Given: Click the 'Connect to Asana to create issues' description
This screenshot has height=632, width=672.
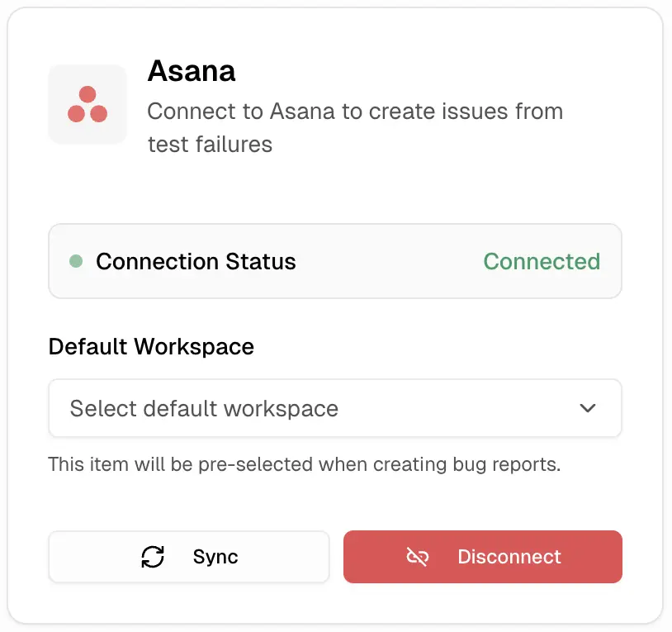Looking at the screenshot, I should [355, 127].
